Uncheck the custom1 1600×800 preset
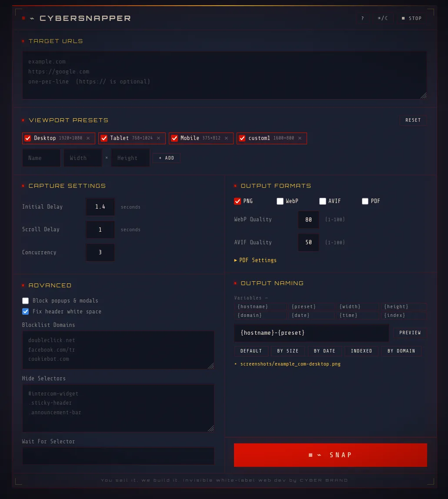 tap(242, 138)
